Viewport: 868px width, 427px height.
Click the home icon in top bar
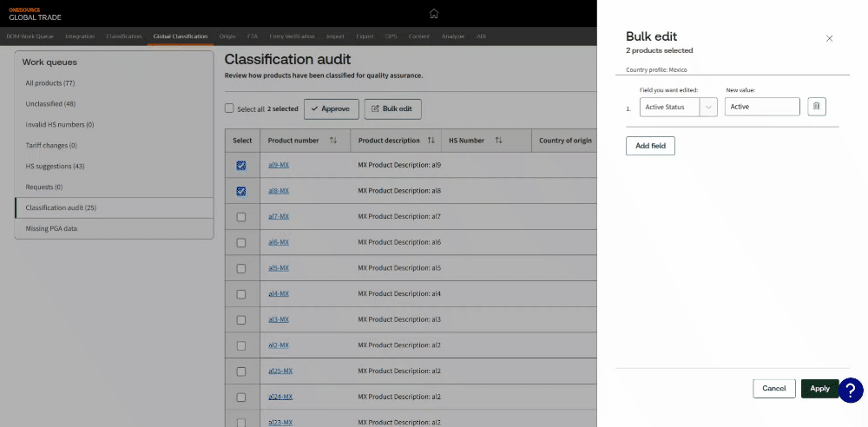pyautogui.click(x=434, y=13)
